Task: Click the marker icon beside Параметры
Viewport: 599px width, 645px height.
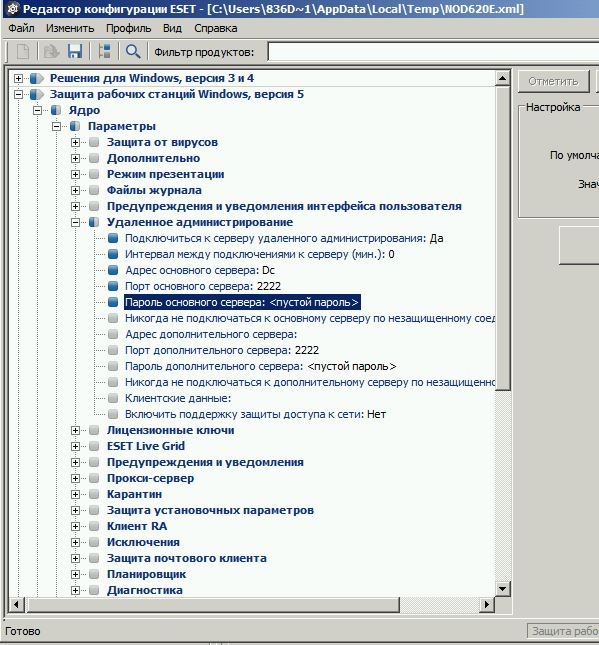Action: 75,126
